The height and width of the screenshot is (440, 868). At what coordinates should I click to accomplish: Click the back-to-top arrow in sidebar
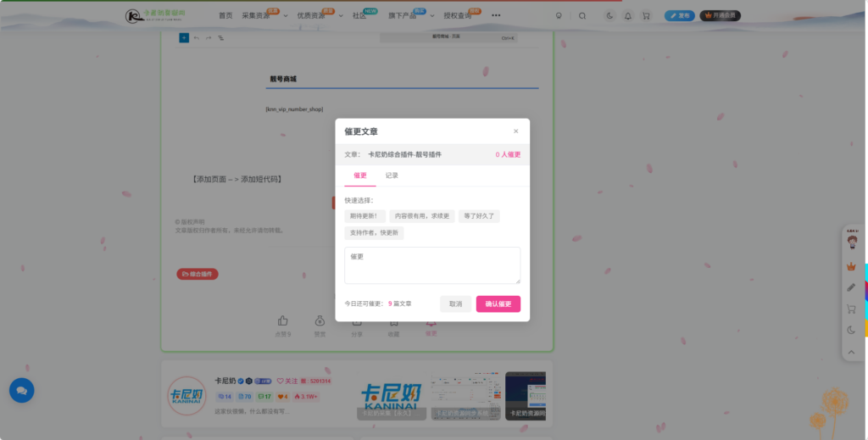[x=851, y=352]
